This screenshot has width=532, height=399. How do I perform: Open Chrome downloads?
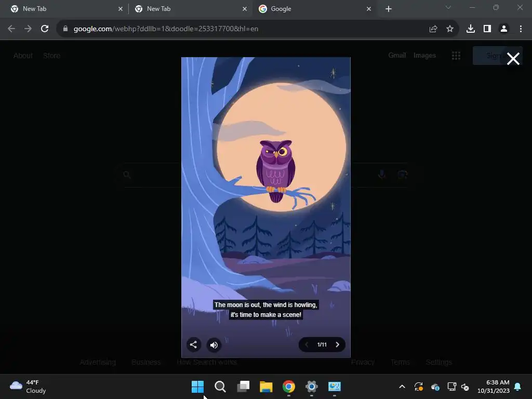tap(471, 29)
